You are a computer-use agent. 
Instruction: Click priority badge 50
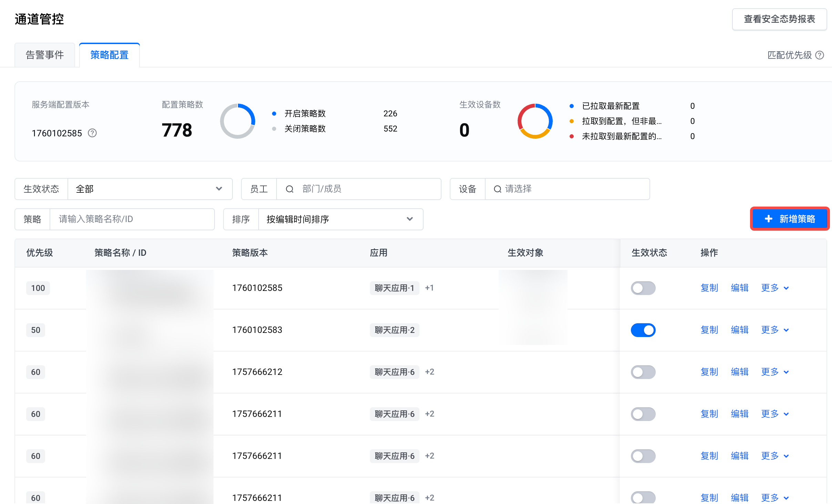pos(35,330)
